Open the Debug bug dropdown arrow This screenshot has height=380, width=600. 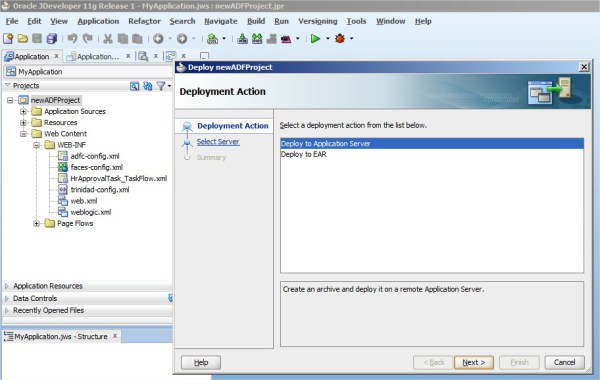[x=352, y=39]
